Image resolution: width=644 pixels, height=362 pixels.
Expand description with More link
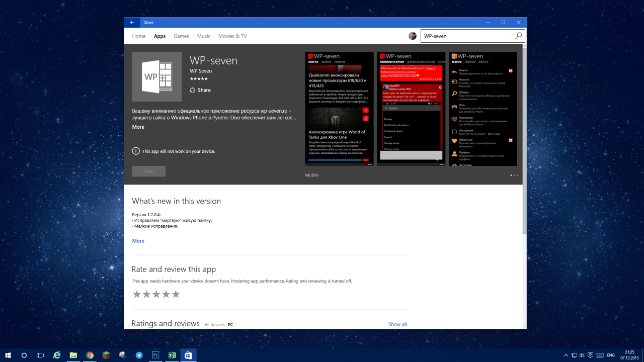coord(138,127)
